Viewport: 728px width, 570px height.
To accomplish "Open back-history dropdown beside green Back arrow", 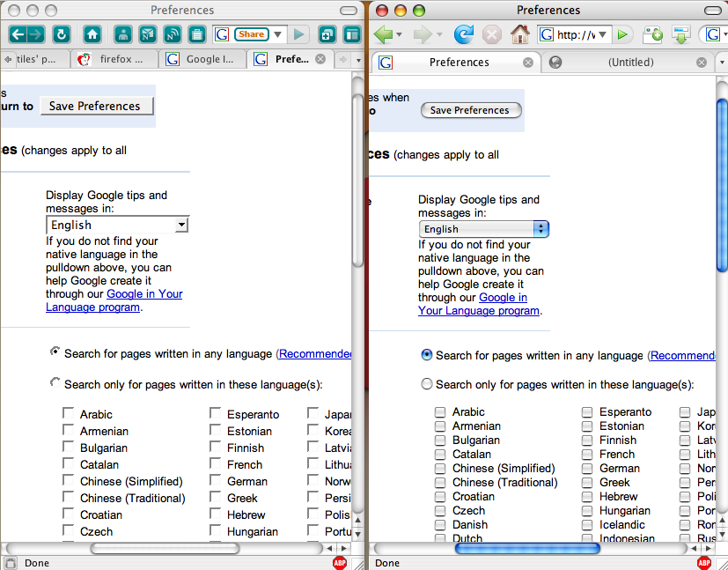I will pos(399,35).
